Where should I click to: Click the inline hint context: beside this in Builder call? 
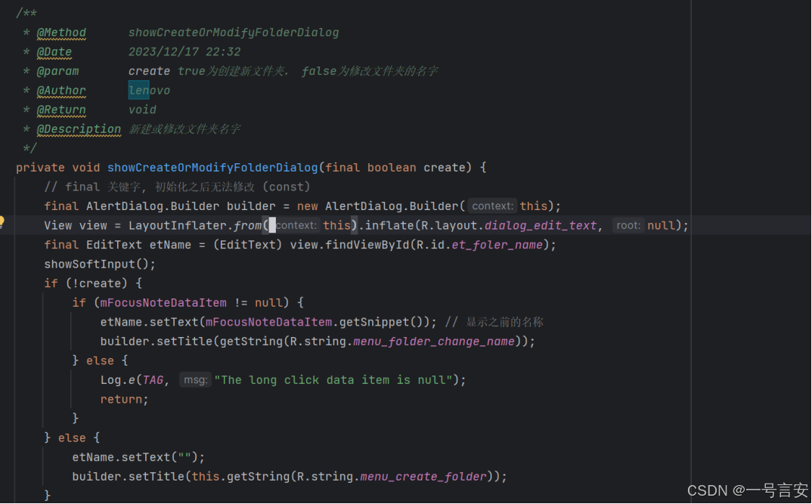492,206
